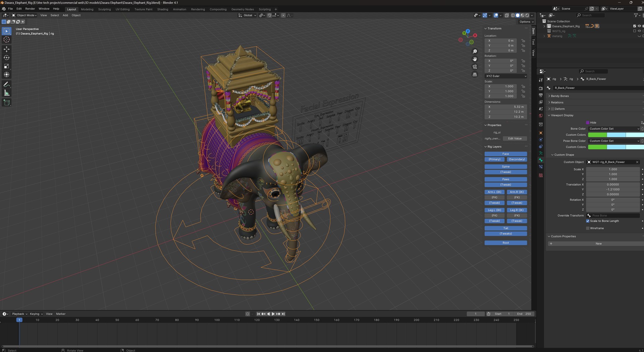
Task: Toggle Show Overlays button in header
Action: point(496,15)
